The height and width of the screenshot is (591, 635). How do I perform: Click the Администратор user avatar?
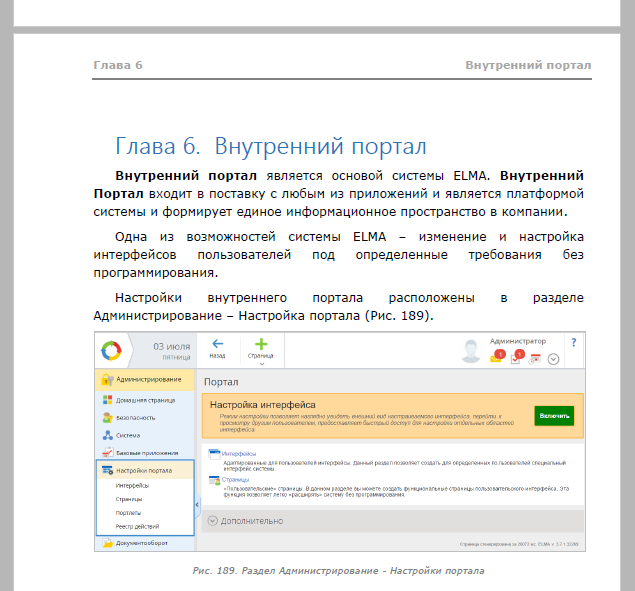[x=471, y=351]
